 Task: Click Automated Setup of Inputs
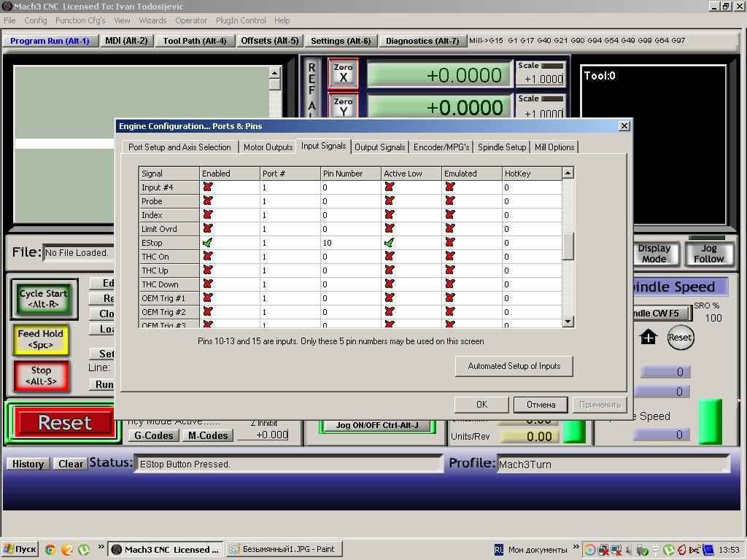coord(514,366)
